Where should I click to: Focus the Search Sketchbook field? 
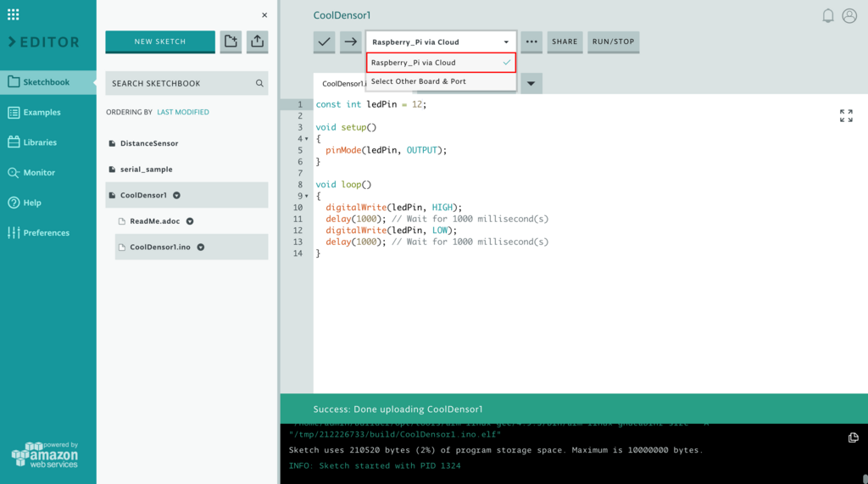click(x=186, y=83)
